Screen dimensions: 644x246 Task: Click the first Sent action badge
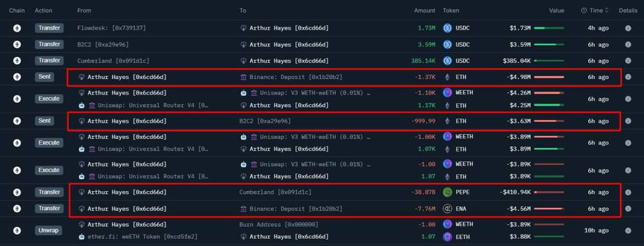tap(44, 77)
